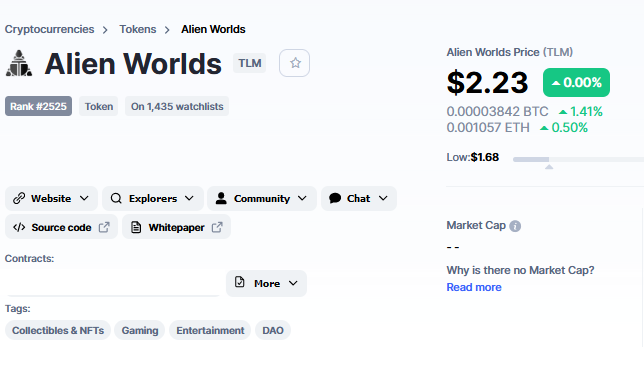Click the Alien Worlds logo icon

pyautogui.click(x=19, y=63)
